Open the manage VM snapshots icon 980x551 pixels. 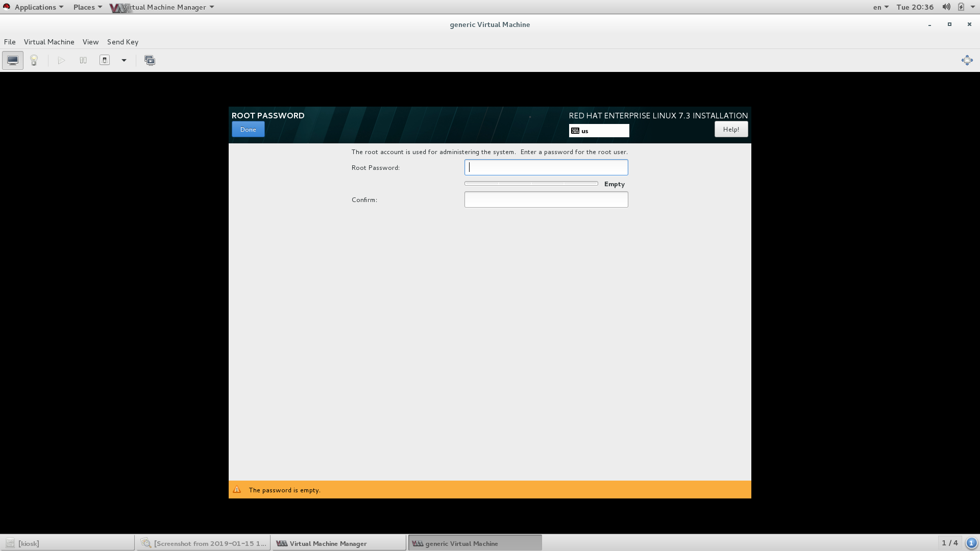tap(150, 60)
